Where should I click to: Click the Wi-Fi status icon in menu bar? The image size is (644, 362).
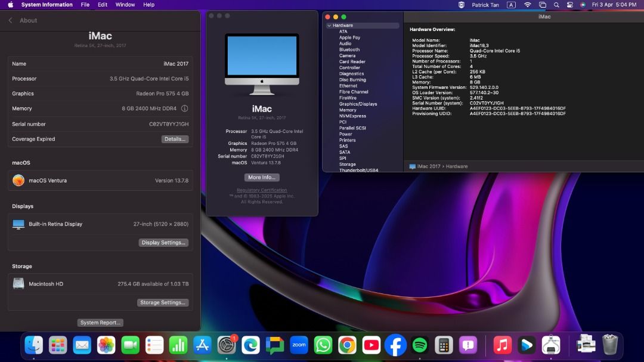pyautogui.click(x=528, y=5)
